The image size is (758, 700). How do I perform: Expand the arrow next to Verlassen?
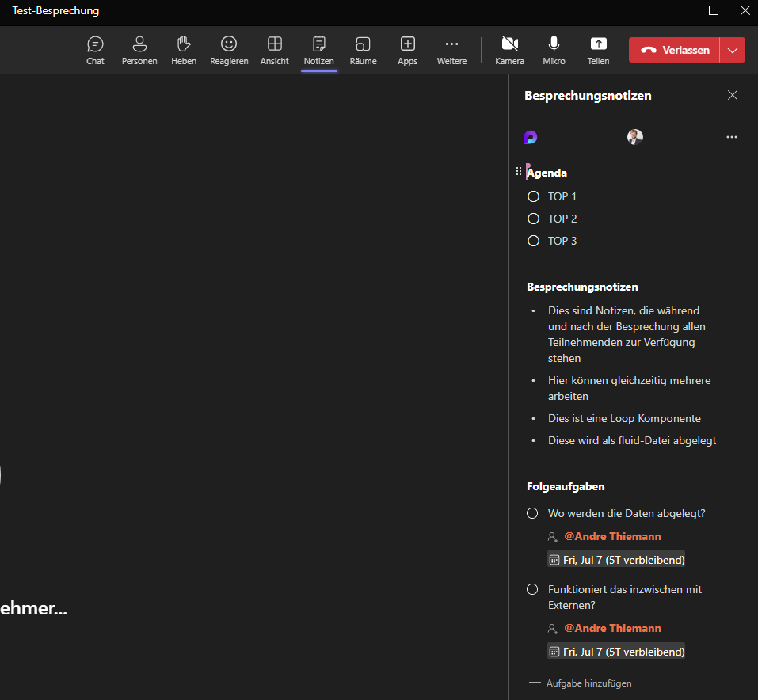point(733,50)
